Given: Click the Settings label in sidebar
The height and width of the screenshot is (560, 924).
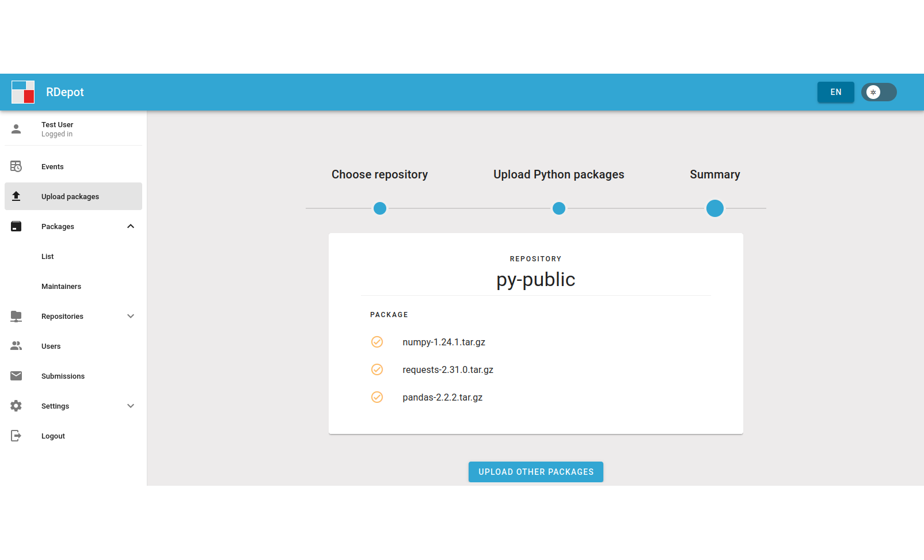Looking at the screenshot, I should click(x=55, y=406).
